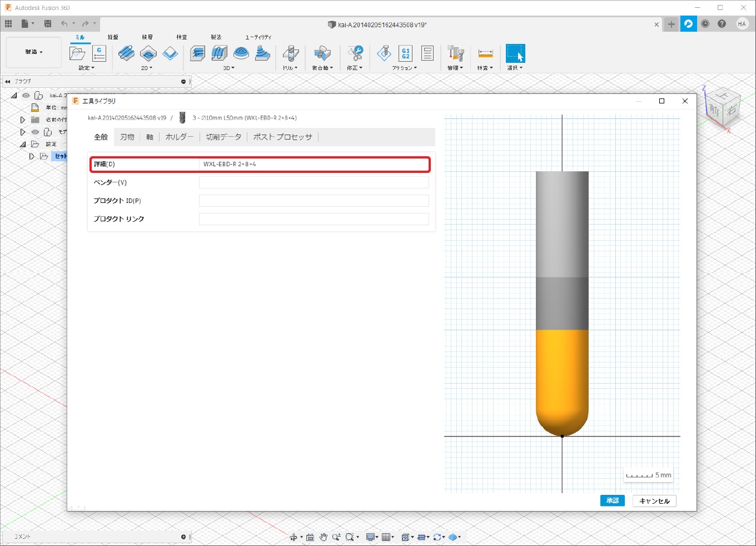Select the 2D pocket toolpath icon
Screen dimensions: 756x546
(148, 53)
